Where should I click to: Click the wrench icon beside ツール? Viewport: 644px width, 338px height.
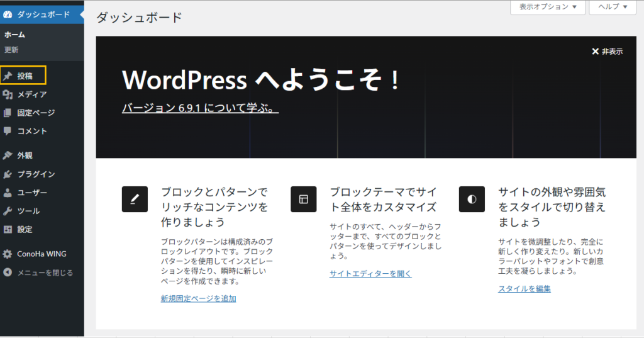[8, 211]
